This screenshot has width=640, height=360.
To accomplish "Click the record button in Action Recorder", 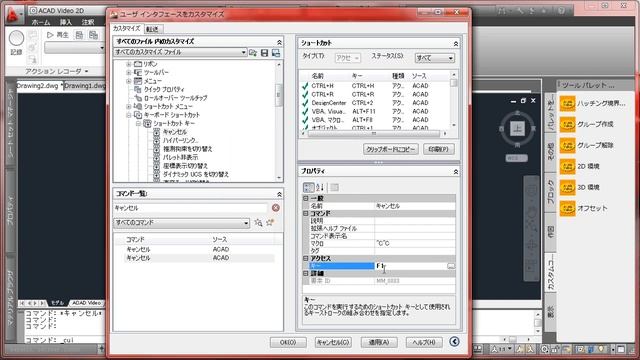I will [16, 38].
